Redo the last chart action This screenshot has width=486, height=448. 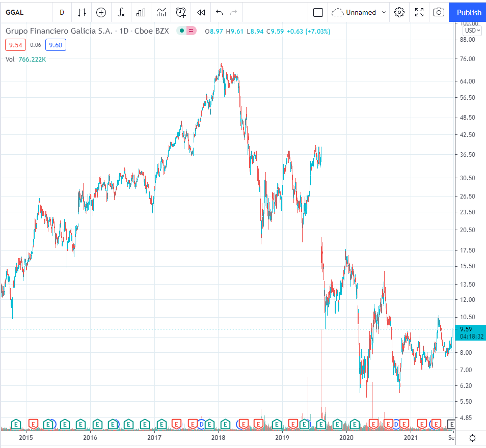[234, 12]
